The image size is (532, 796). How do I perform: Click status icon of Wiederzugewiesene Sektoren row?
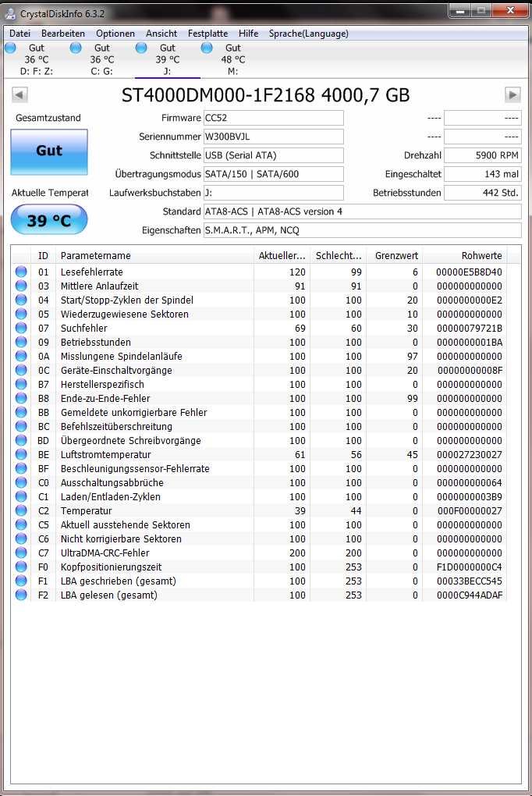pos(21,314)
